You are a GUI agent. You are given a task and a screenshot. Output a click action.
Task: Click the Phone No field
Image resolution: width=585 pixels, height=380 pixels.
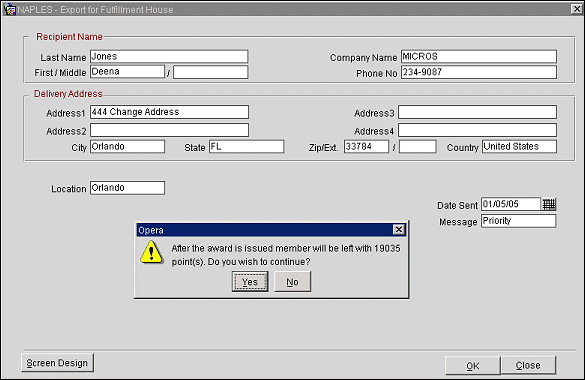point(479,72)
